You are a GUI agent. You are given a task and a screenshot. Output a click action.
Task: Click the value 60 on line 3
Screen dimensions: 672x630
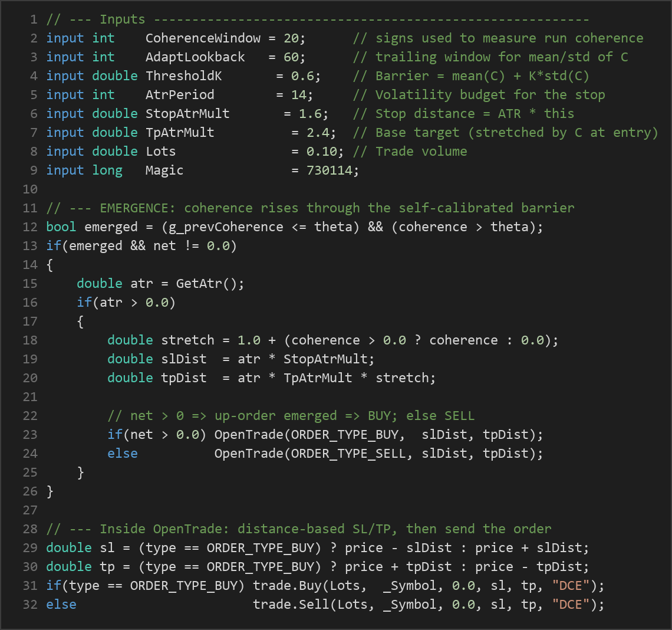coord(291,57)
